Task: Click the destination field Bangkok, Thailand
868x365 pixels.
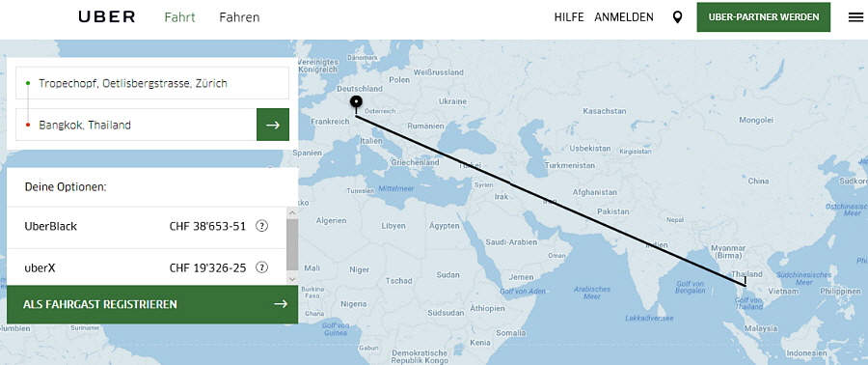Action: 136,125
